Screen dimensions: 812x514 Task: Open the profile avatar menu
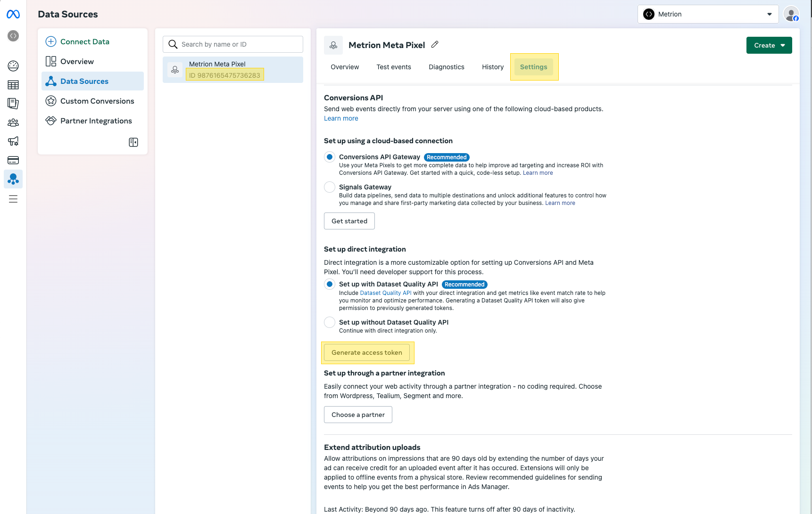coord(791,14)
